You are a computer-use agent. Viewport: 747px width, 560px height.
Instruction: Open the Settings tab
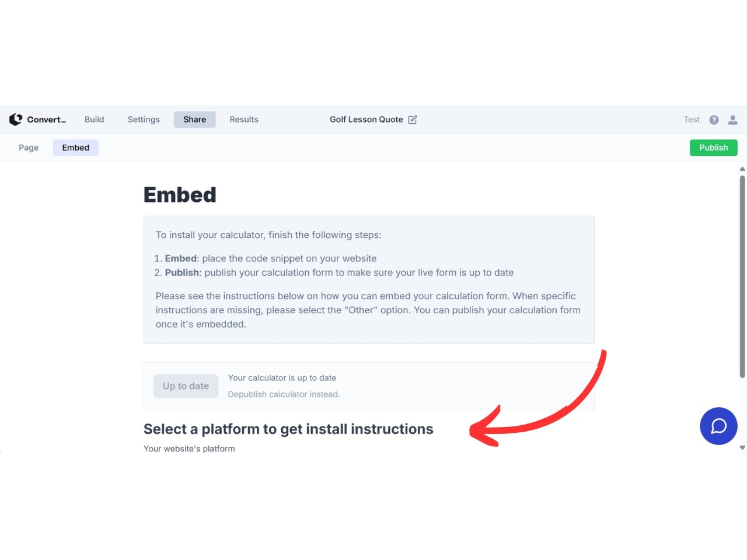click(144, 120)
